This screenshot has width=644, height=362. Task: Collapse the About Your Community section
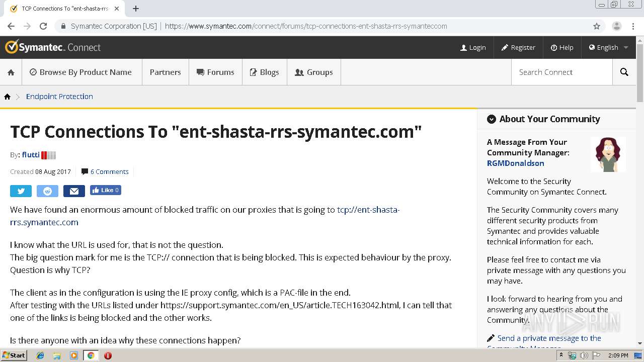492,119
